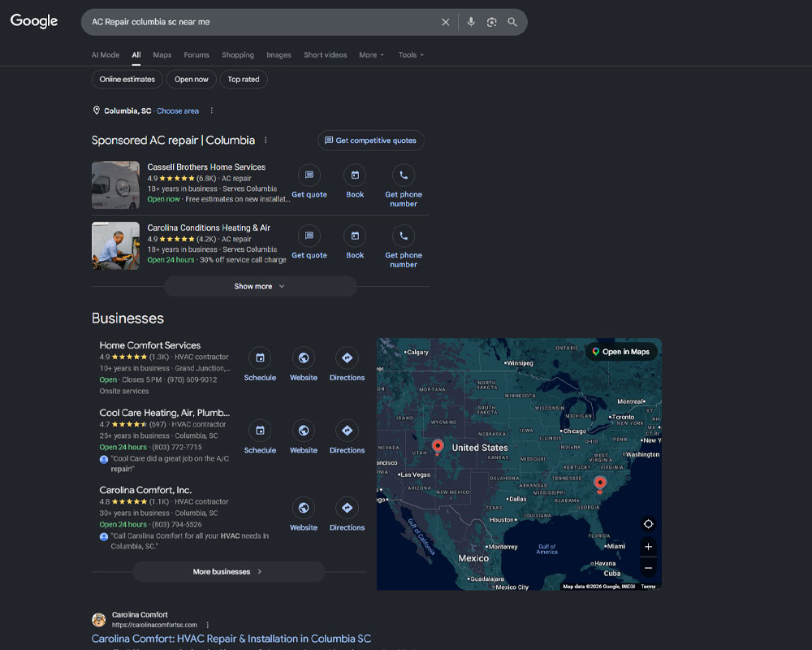
Task: Open the Tools dropdown
Action: click(x=411, y=55)
